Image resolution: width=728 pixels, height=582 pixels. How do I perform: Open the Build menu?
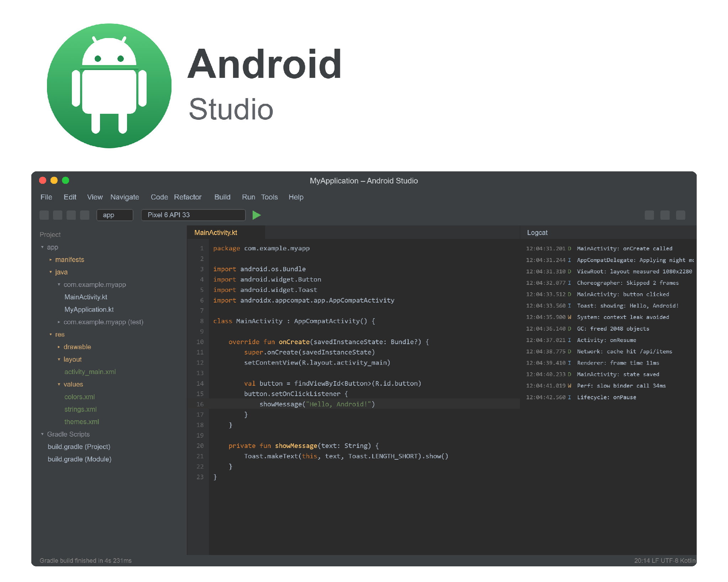(x=222, y=197)
